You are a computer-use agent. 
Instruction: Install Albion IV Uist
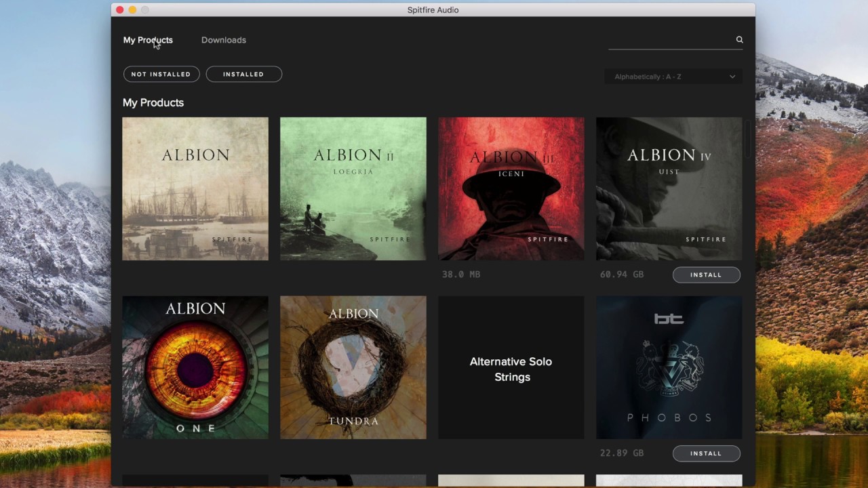click(706, 274)
